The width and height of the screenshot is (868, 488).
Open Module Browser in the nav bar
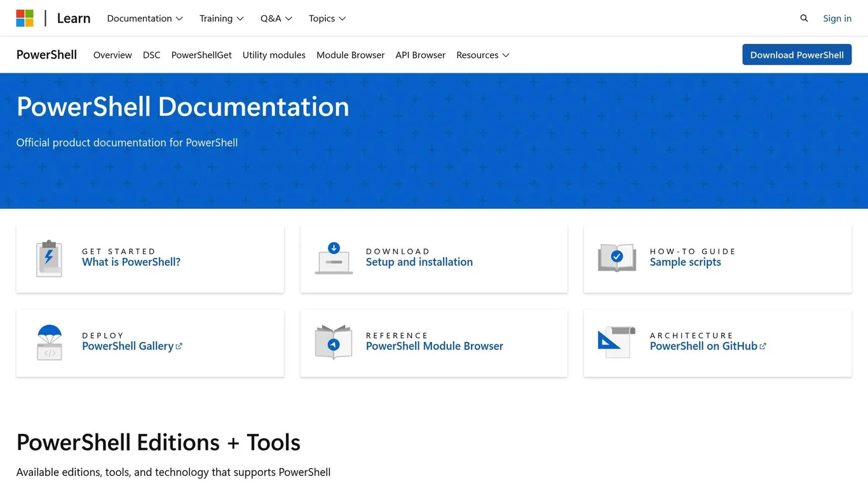coord(351,55)
